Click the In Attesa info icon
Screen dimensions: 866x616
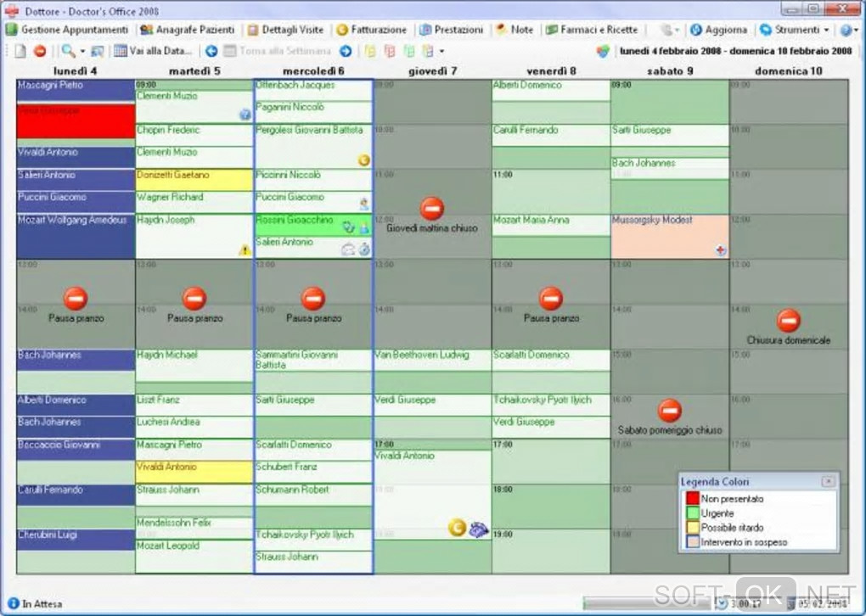(14, 603)
